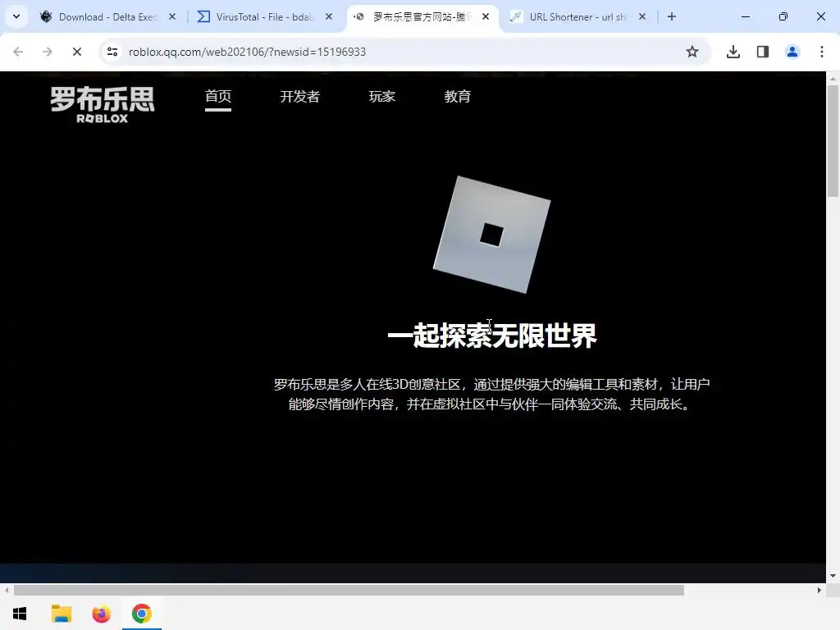Open the Windows Start menu
The height and width of the screenshot is (630, 840).
pyautogui.click(x=20, y=614)
